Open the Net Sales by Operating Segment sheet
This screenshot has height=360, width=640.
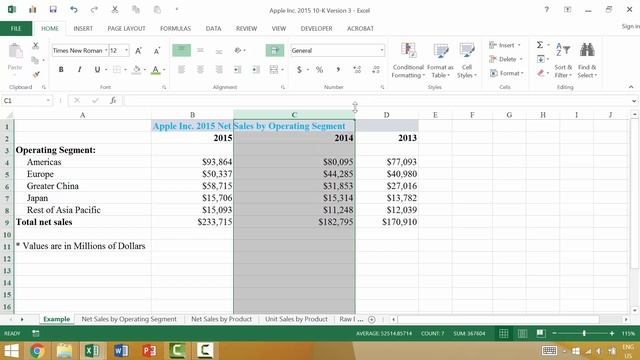coord(129,319)
